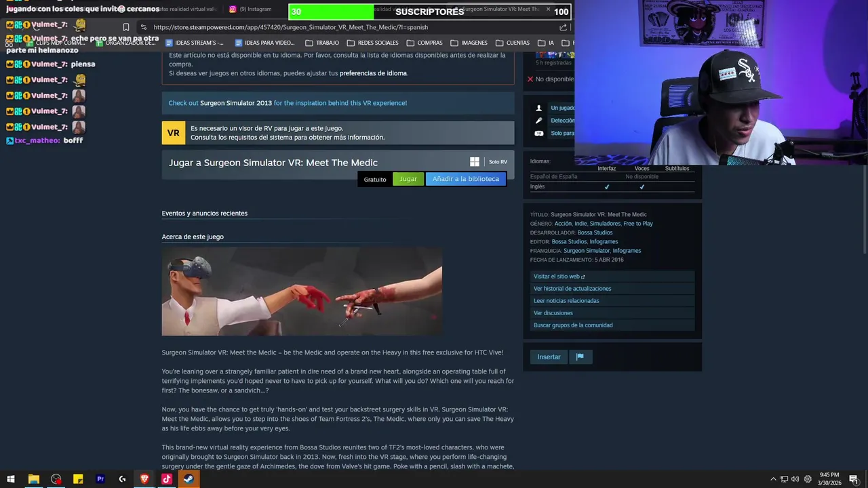Open Logitech G Hub from the taskbar

coord(122,479)
